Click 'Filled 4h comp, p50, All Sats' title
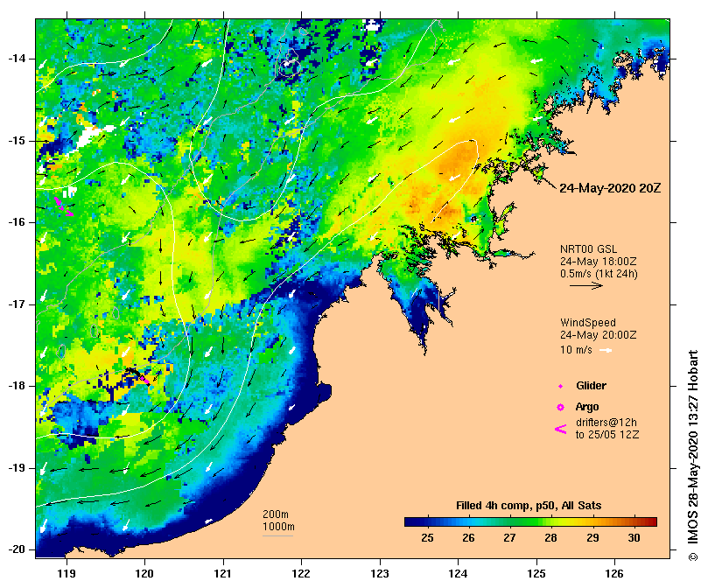Image resolution: width=708 pixels, height=588 pixels. tap(529, 506)
